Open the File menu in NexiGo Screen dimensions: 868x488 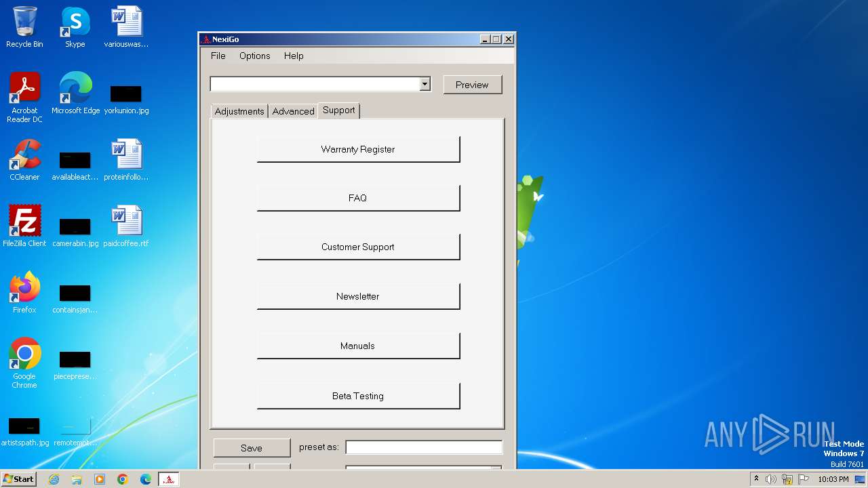pos(218,56)
